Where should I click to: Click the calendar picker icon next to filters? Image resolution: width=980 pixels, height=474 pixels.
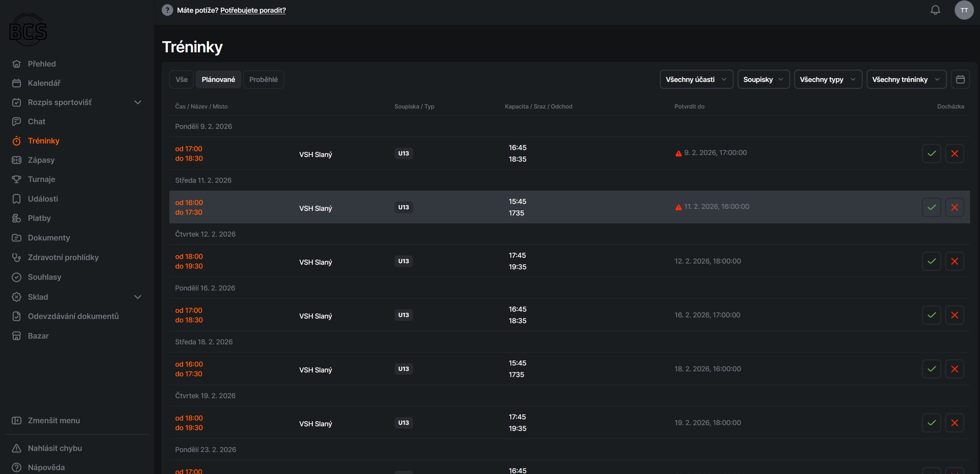click(x=960, y=80)
